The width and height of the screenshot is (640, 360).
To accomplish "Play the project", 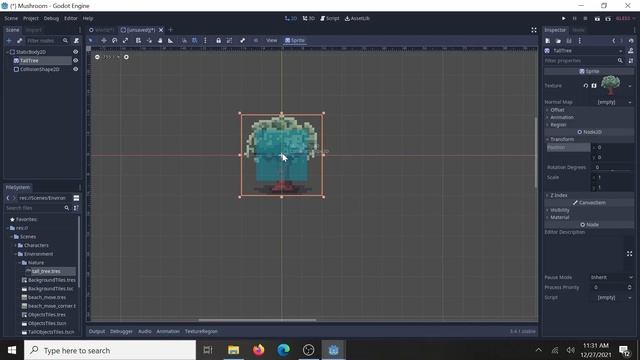I will (x=564, y=18).
